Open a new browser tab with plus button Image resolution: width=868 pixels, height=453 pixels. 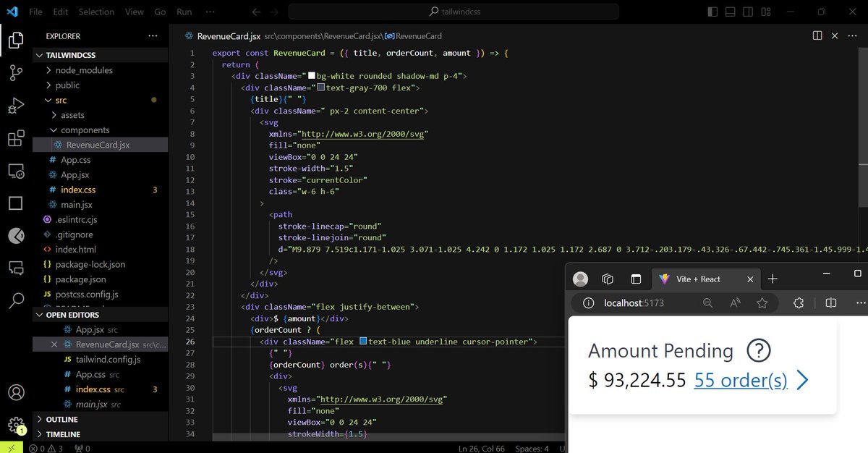tap(773, 279)
